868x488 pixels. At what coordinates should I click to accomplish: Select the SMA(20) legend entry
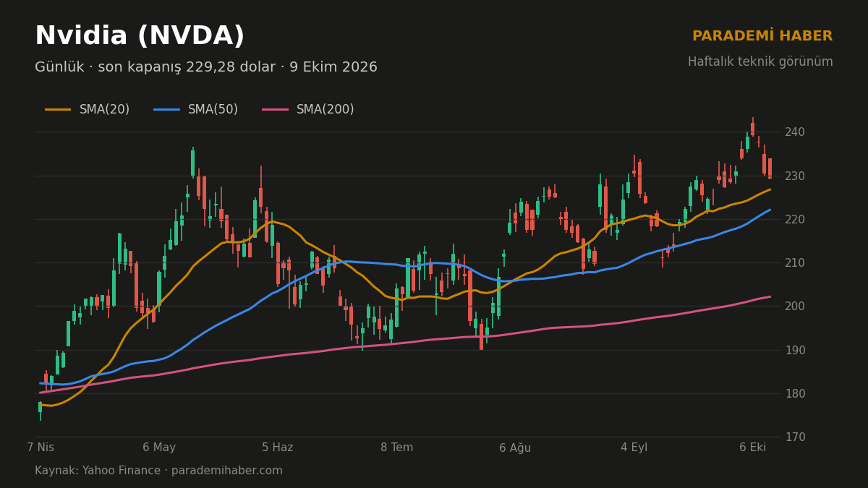click(x=88, y=110)
